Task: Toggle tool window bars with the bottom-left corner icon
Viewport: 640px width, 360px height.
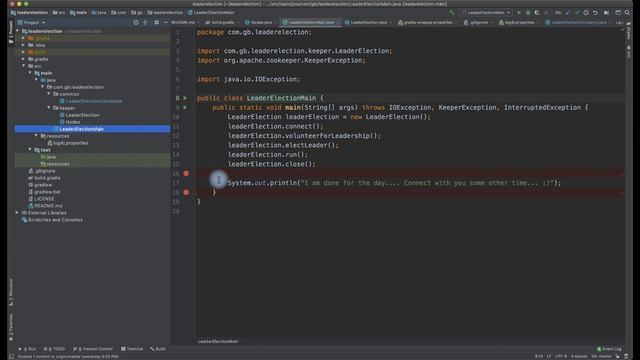Action: coord(11,356)
